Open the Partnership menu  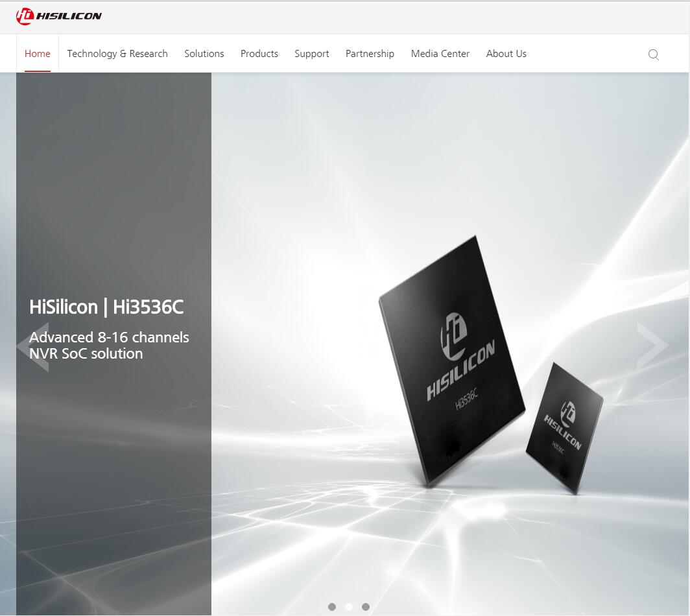pyautogui.click(x=370, y=54)
